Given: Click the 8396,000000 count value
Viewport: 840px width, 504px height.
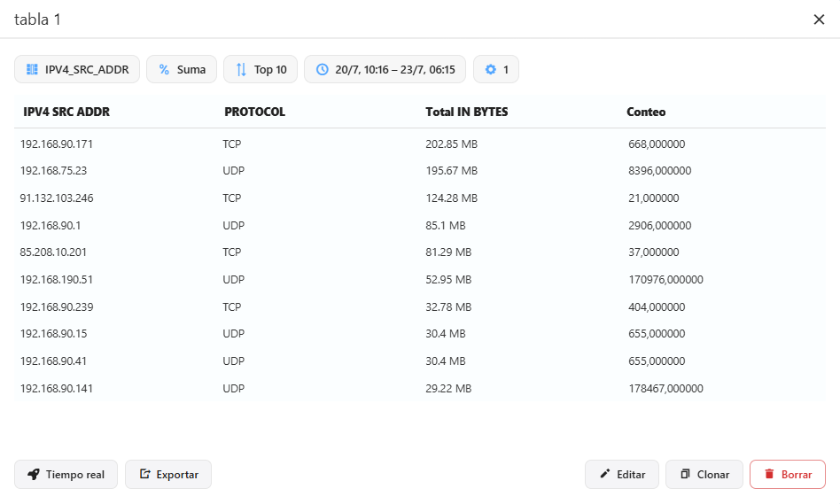Looking at the screenshot, I should point(660,171).
